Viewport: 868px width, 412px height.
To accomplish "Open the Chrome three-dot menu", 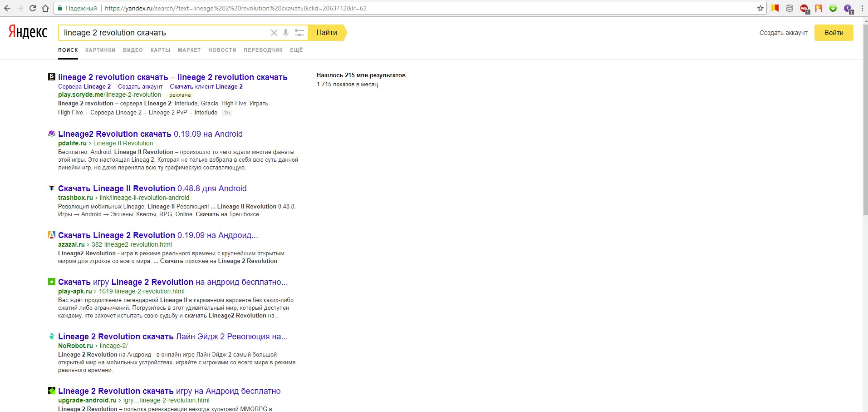I will tap(862, 8).
